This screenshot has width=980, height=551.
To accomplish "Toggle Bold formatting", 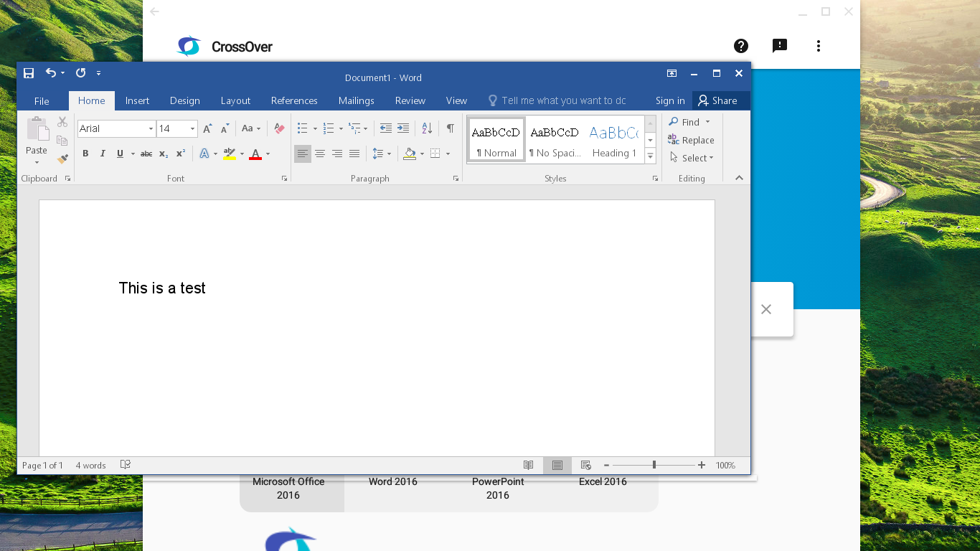I will (85, 154).
